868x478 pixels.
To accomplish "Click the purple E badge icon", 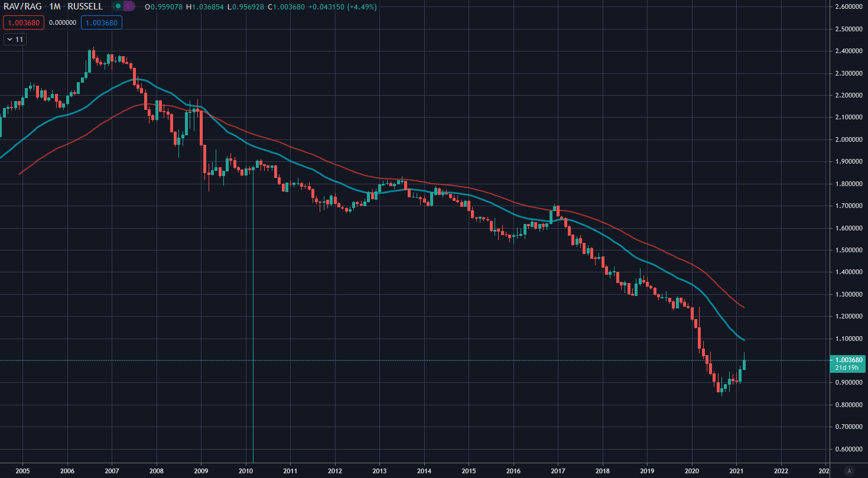I will click(x=128, y=6).
